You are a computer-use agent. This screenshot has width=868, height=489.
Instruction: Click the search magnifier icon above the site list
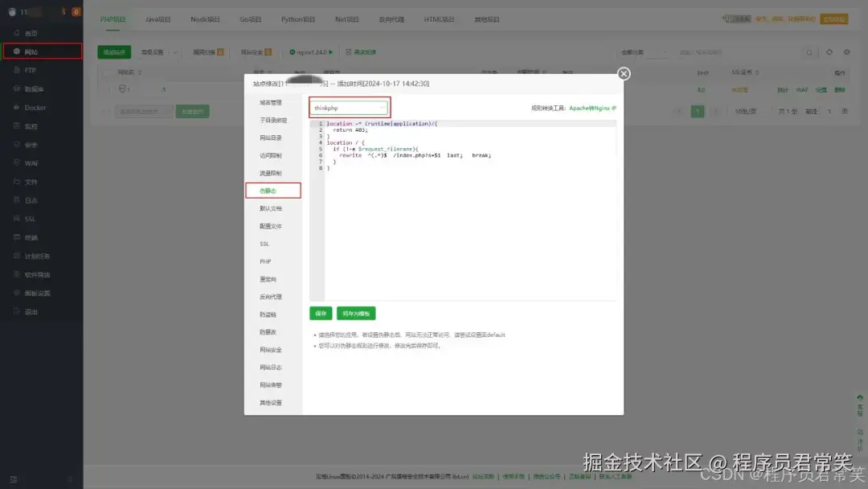(809, 51)
